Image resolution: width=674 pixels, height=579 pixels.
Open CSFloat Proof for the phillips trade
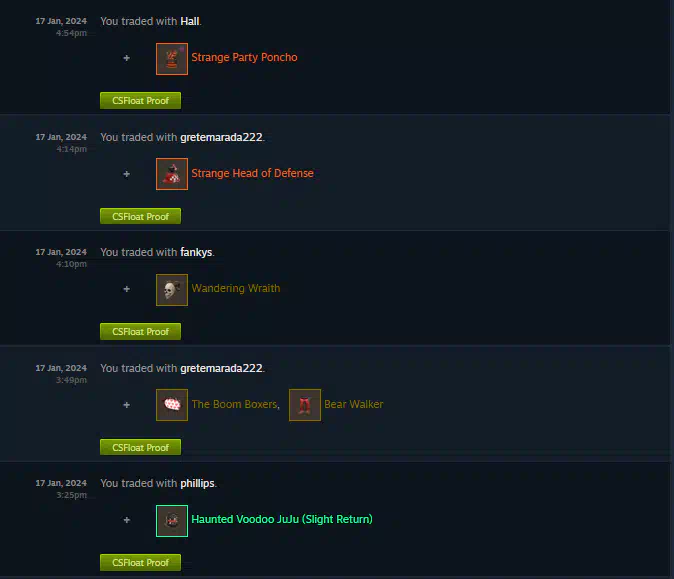tap(140, 562)
